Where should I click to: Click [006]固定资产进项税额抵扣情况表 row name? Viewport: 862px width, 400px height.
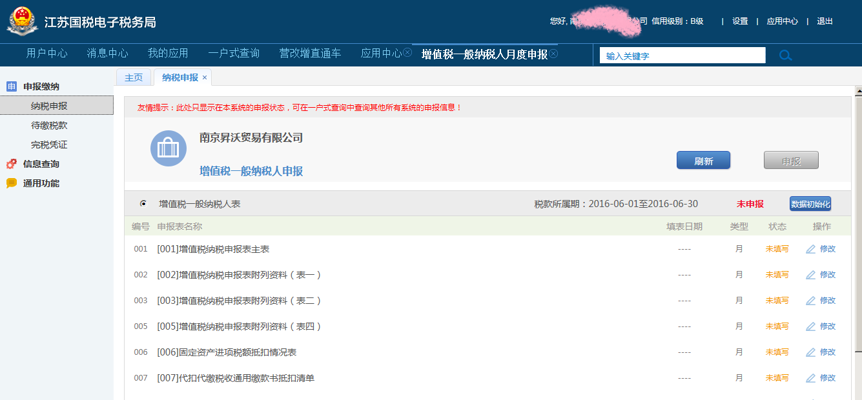coord(227,352)
